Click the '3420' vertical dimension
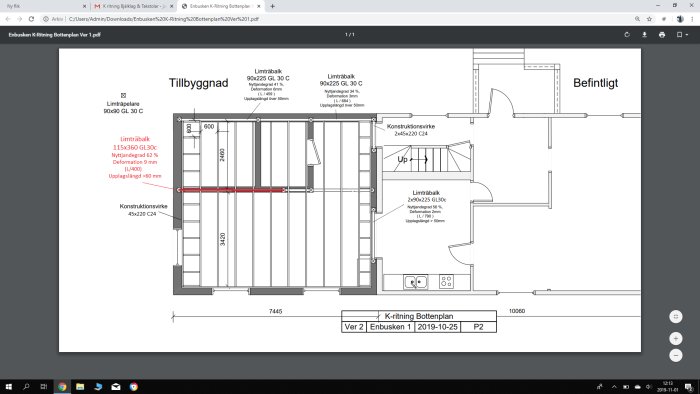The width and height of the screenshot is (700, 394). coord(222,239)
